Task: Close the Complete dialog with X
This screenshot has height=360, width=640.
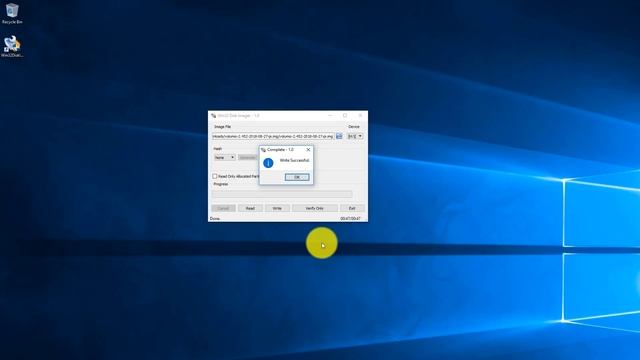Action: (308, 150)
